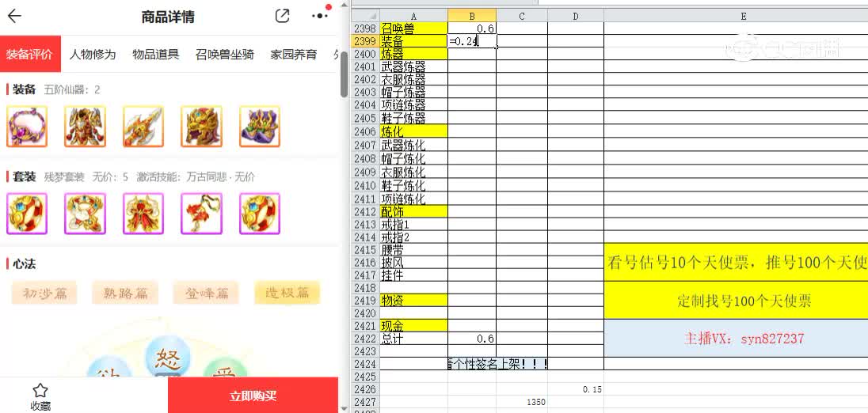Switch to the 召唤兽坐骑 tab
The width and height of the screenshot is (868, 413).
click(225, 54)
